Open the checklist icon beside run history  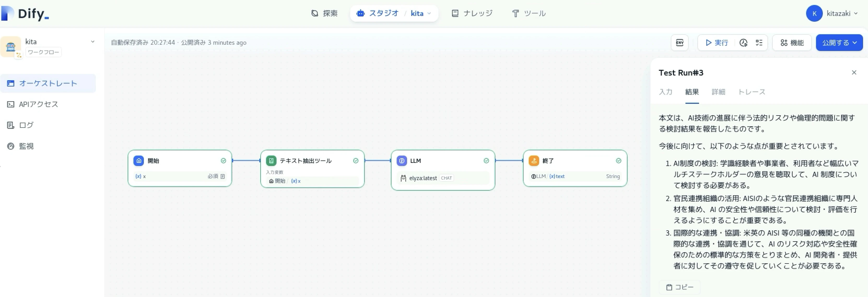click(x=759, y=43)
